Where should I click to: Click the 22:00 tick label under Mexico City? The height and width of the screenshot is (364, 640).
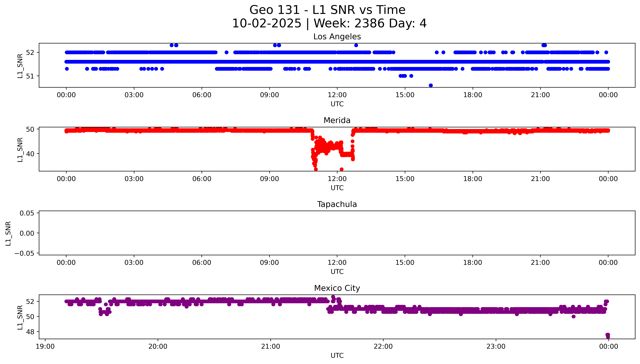(383, 346)
